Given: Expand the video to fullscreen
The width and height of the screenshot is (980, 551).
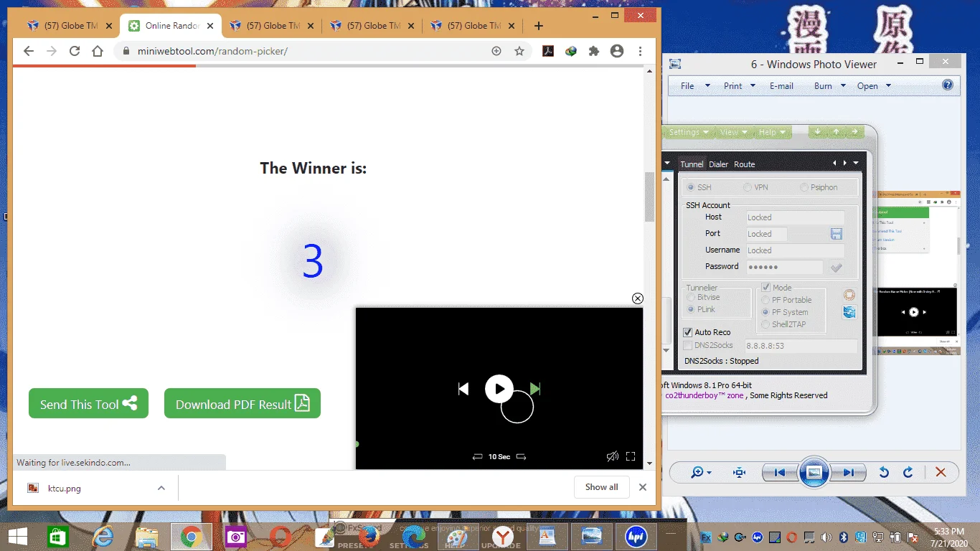Looking at the screenshot, I should coord(631,456).
